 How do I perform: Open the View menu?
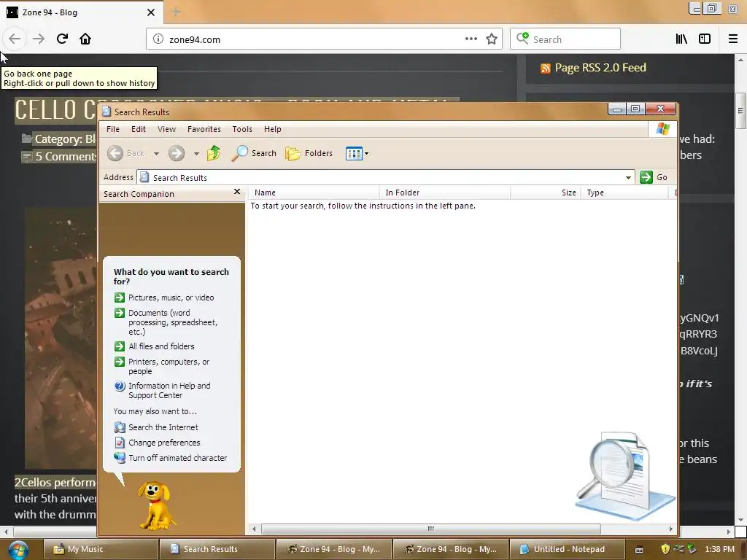(x=167, y=129)
